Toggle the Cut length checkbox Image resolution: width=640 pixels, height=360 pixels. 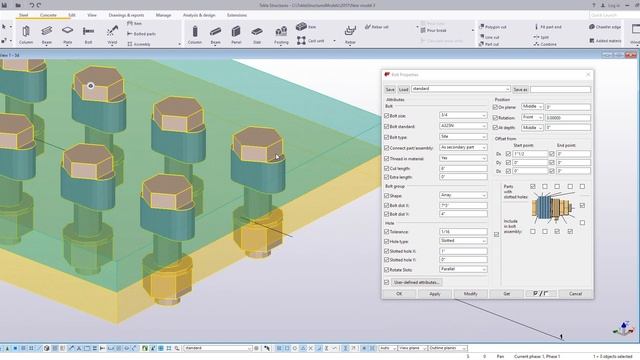point(387,168)
